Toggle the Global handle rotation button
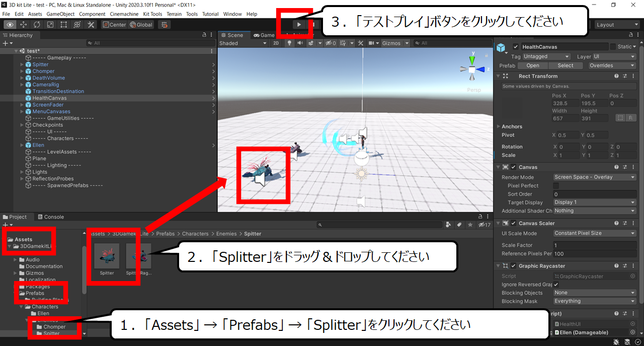 tap(141, 25)
